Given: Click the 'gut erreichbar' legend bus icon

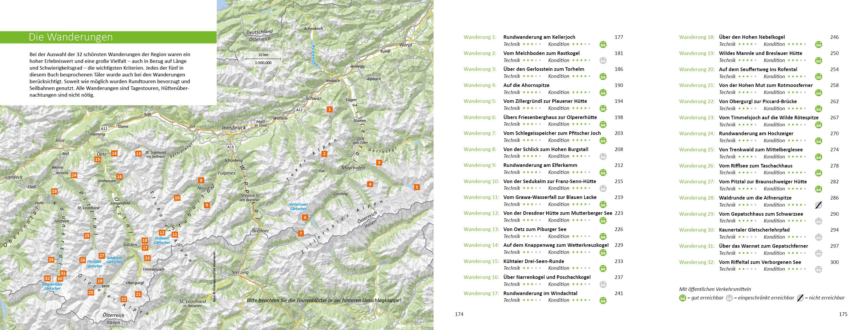Looking at the screenshot, I should pos(682,298).
